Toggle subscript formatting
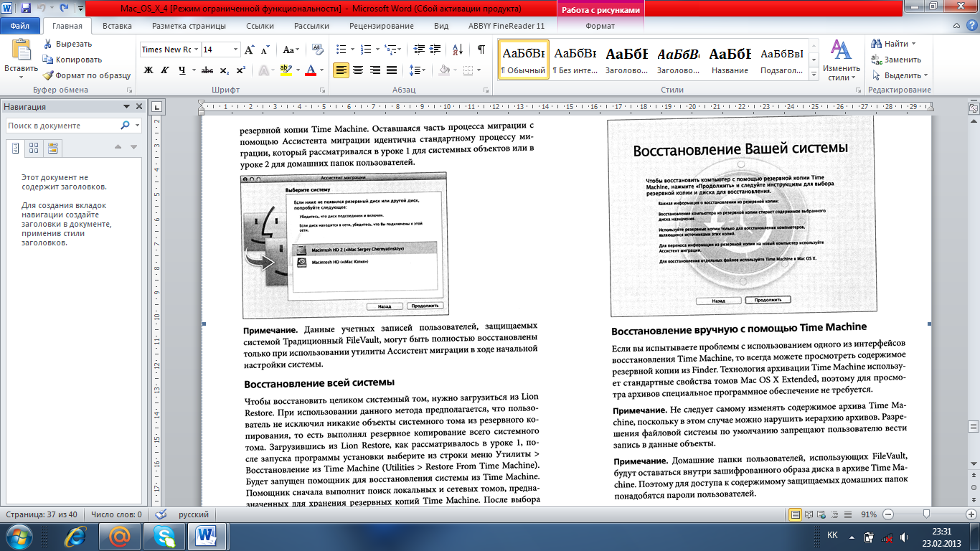This screenshot has height=551, width=980. click(225, 70)
